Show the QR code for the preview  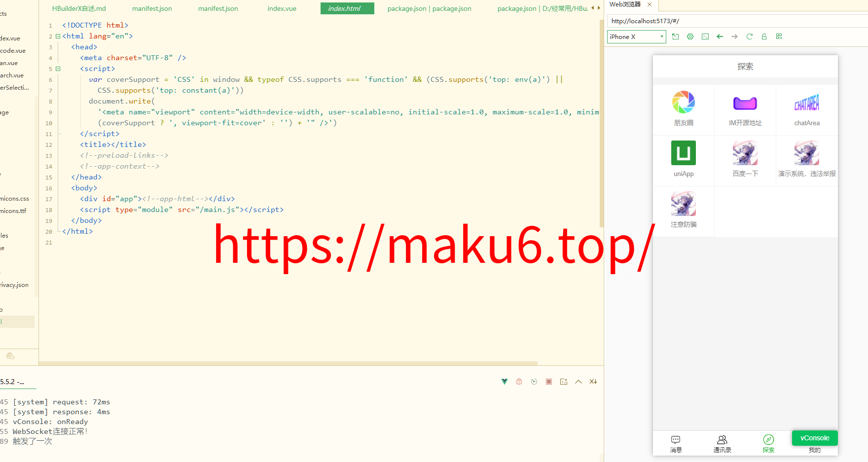779,36
